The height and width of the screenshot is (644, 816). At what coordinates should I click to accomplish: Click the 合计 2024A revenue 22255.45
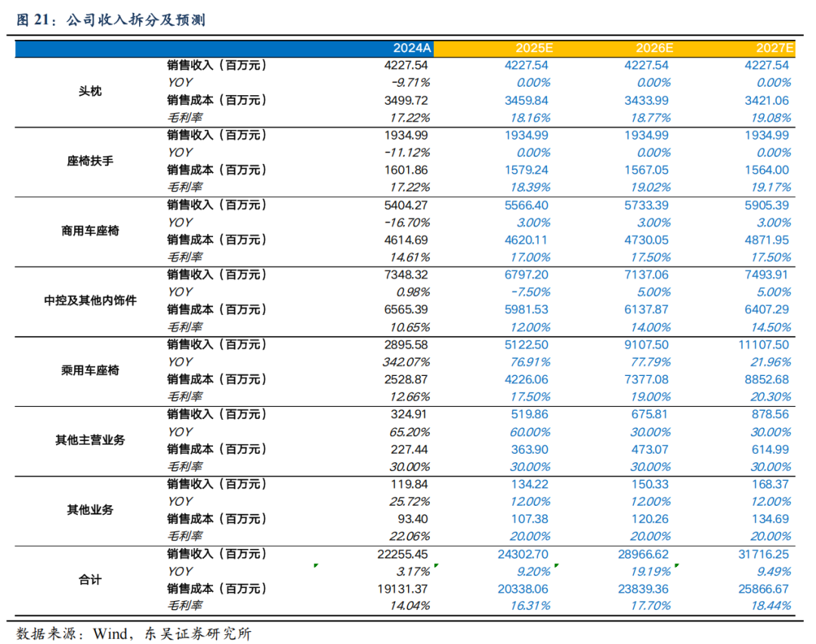(x=403, y=554)
